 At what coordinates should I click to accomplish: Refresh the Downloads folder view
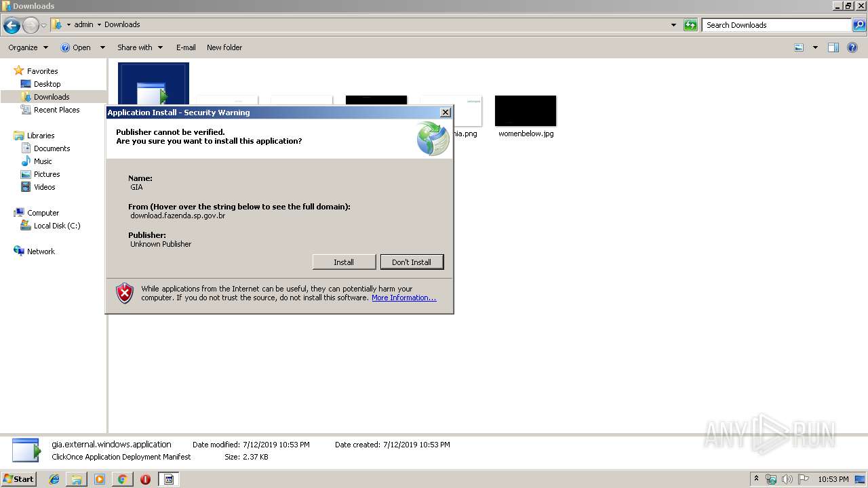click(690, 25)
